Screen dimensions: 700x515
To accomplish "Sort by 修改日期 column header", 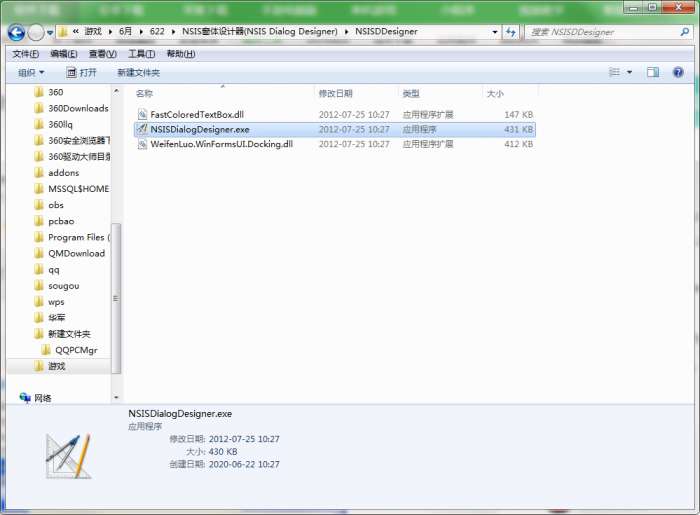I will tap(336, 93).
